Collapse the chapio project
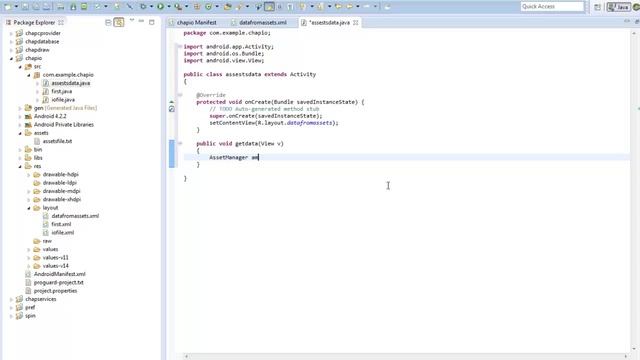The height and width of the screenshot is (360, 640). (11, 58)
